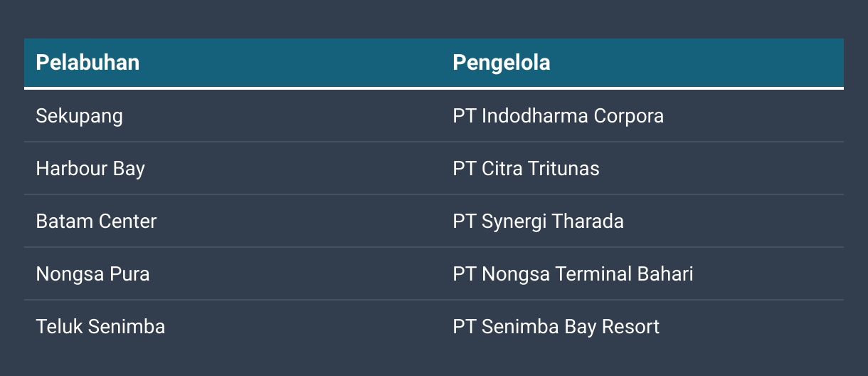This screenshot has width=868, height=376.
Task: Select the Teluk Senimba port cell
Action: [x=100, y=327]
